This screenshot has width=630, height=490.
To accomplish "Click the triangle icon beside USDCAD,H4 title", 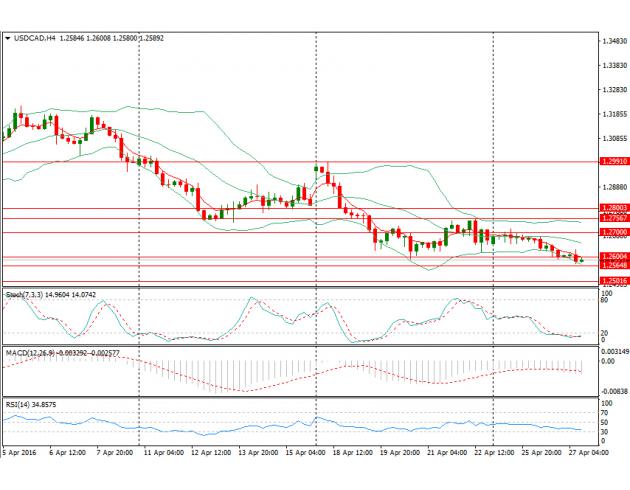I will (x=9, y=39).
